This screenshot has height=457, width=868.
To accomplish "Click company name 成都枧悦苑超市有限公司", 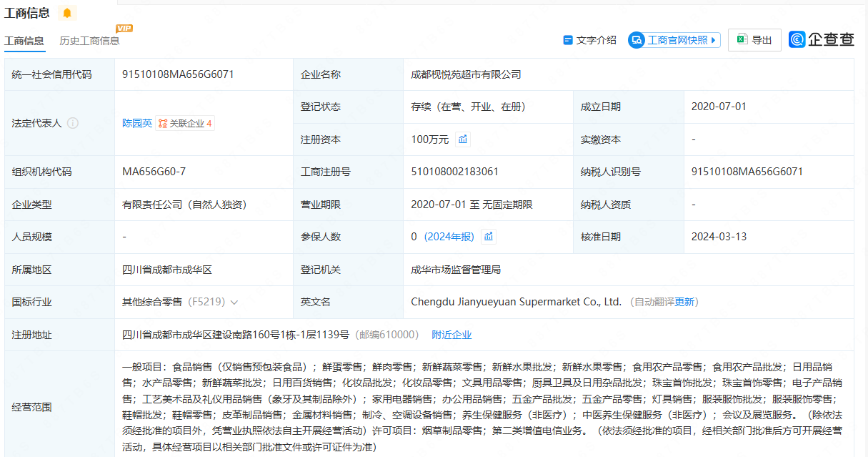I will [x=466, y=74].
